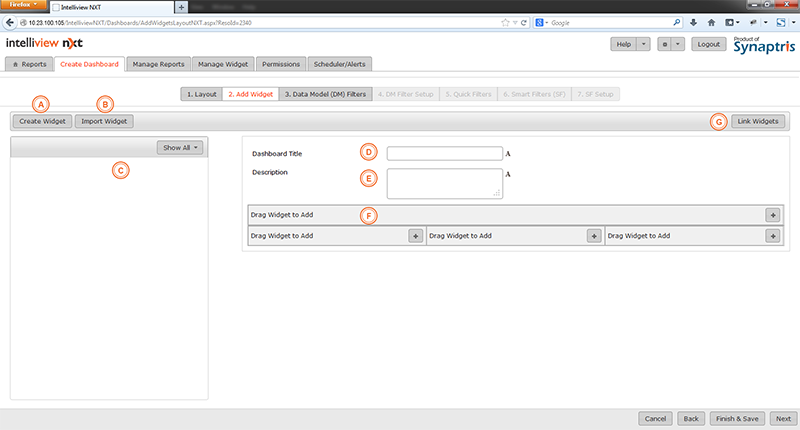800x430 pixels.
Task: Click the font style 'A' icon beside Description
Action: coord(508,174)
